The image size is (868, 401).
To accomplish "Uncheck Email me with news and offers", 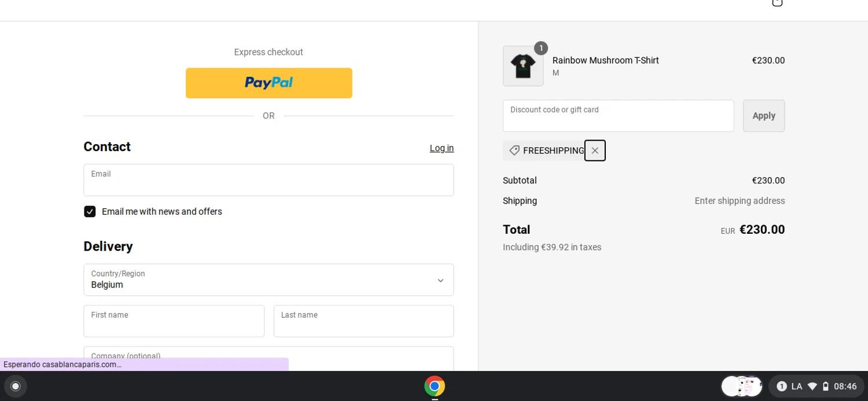I will (x=90, y=212).
